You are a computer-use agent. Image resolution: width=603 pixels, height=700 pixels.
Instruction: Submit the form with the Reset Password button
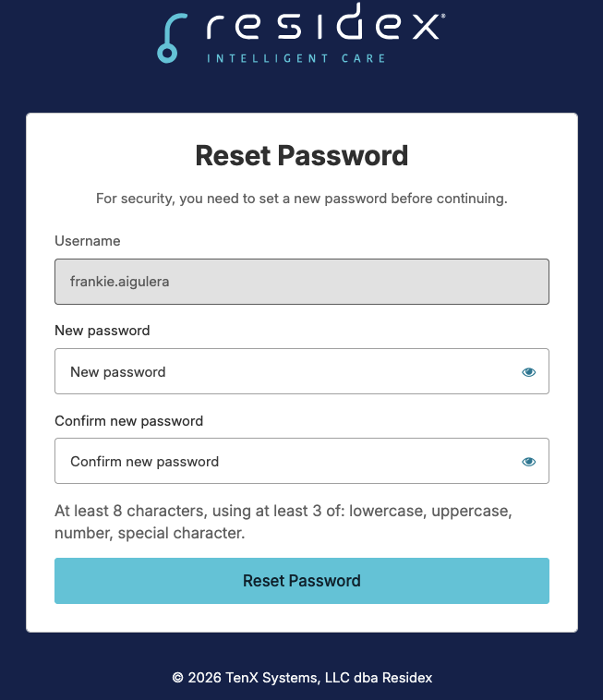click(x=302, y=581)
